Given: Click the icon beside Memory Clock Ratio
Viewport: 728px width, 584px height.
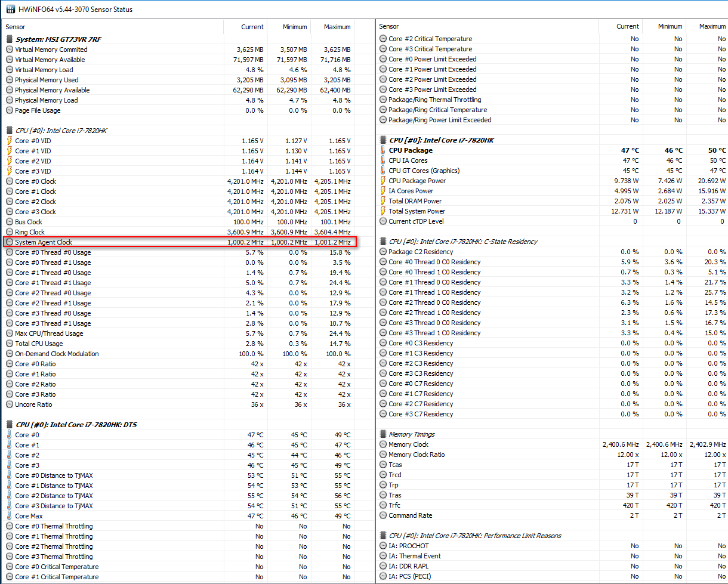Looking at the screenshot, I should pyautogui.click(x=383, y=455).
